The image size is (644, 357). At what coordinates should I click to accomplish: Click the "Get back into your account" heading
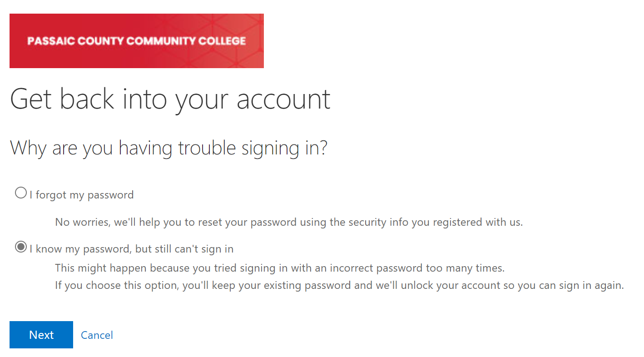170,99
